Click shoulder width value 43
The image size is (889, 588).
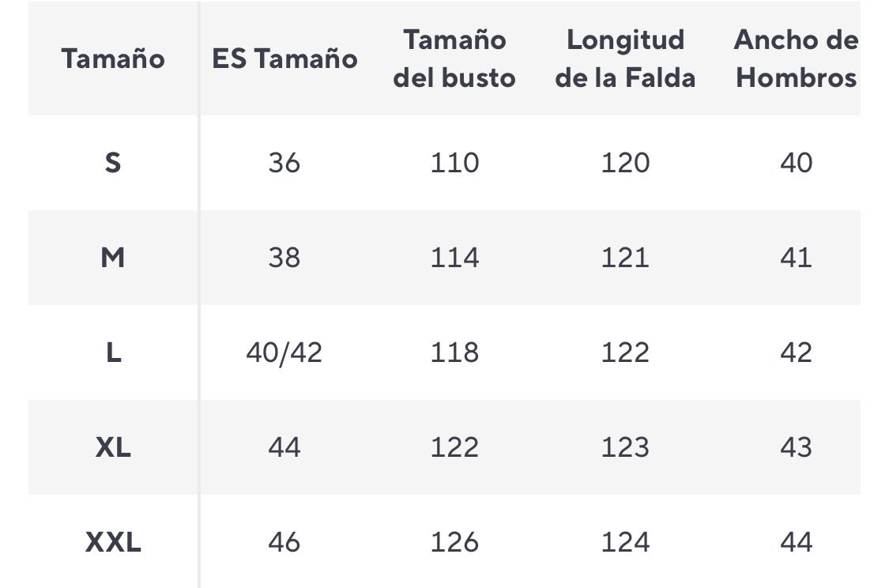796,447
